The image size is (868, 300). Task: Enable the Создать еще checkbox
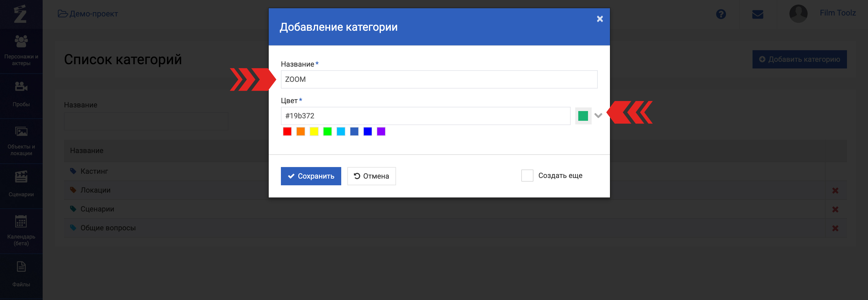(527, 176)
